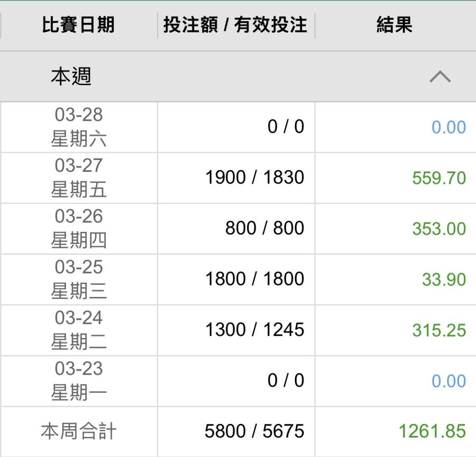Open the 03-28 星期六 date row
The height and width of the screenshot is (457, 476).
click(78, 127)
